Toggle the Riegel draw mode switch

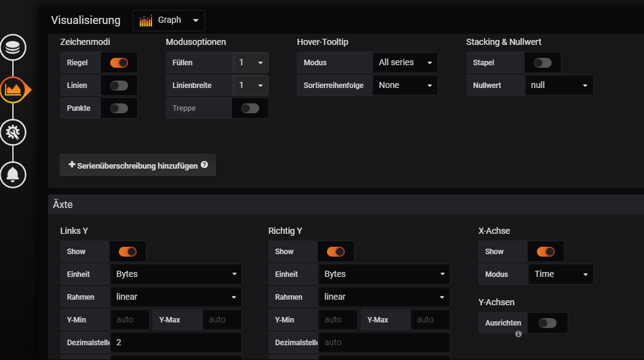pyautogui.click(x=119, y=63)
